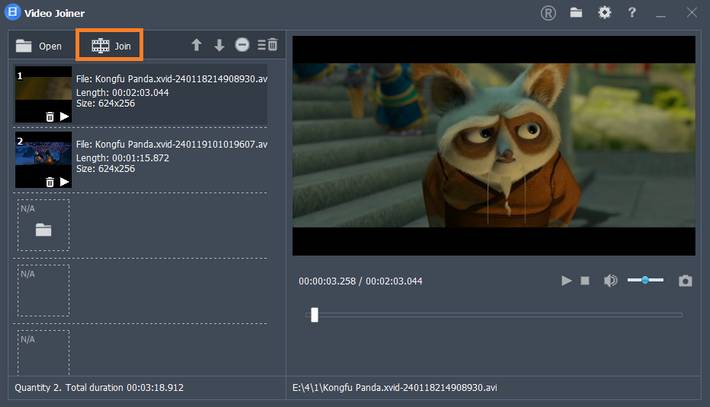Image resolution: width=710 pixels, height=407 pixels.
Task: Click the file path E:\4\1\Kongfu Panda status text
Action: (x=394, y=388)
